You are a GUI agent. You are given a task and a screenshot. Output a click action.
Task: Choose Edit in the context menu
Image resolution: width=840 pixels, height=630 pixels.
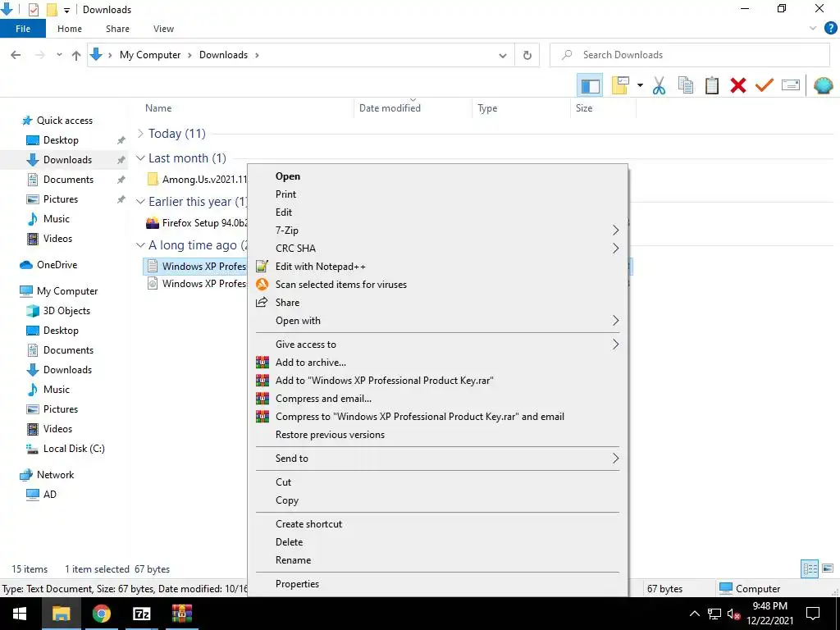pyautogui.click(x=437, y=212)
